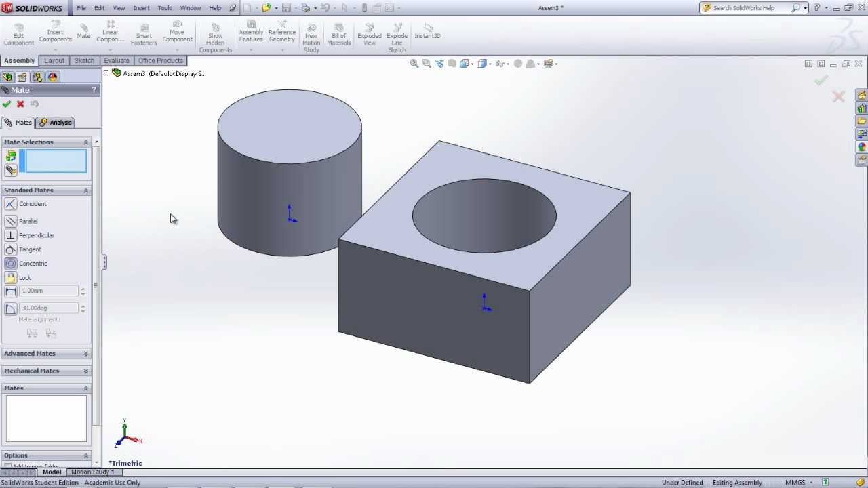868x488 pixels.
Task: Click the Mate help question mark
Action: 94,90
